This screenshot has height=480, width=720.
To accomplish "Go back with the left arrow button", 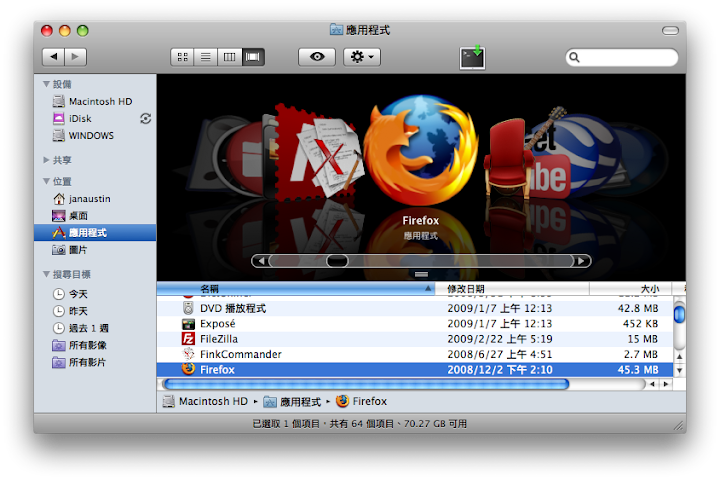I will point(53,57).
